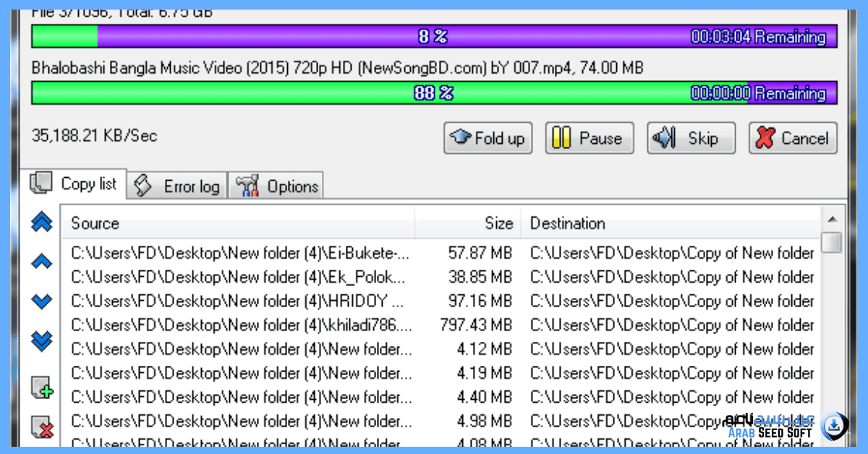The width and height of the screenshot is (868, 454).
Task: Click the add files to list icon
Action: coord(42,388)
